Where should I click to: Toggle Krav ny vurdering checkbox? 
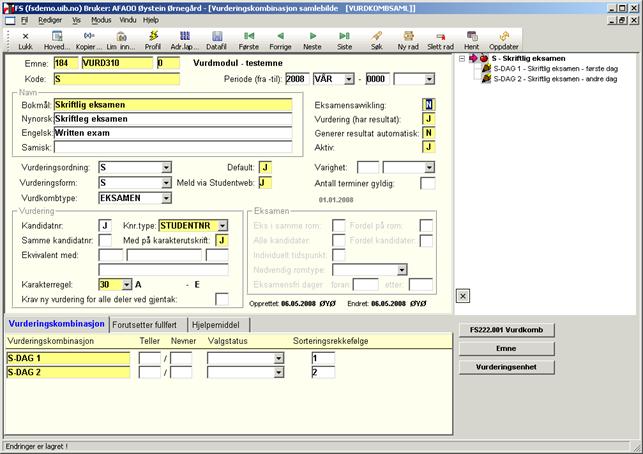(x=222, y=298)
